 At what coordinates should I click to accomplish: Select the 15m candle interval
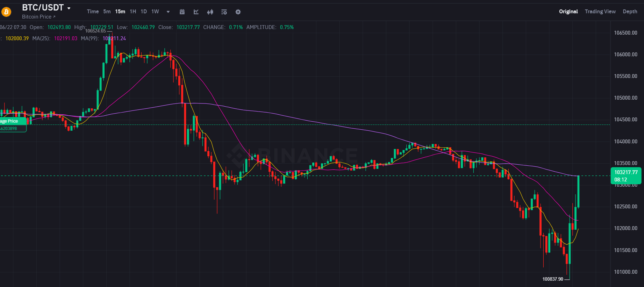pos(120,12)
